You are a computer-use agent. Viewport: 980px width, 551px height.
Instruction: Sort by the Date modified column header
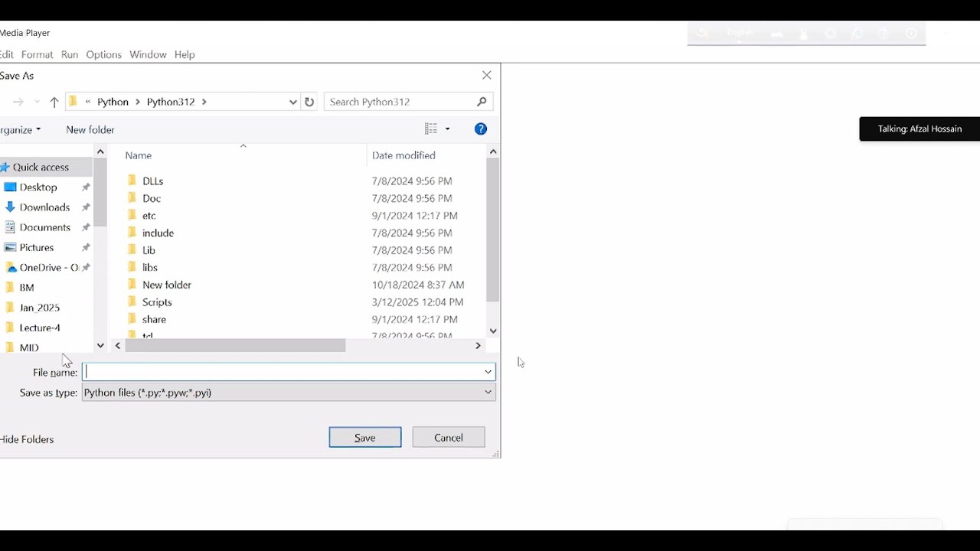click(403, 155)
